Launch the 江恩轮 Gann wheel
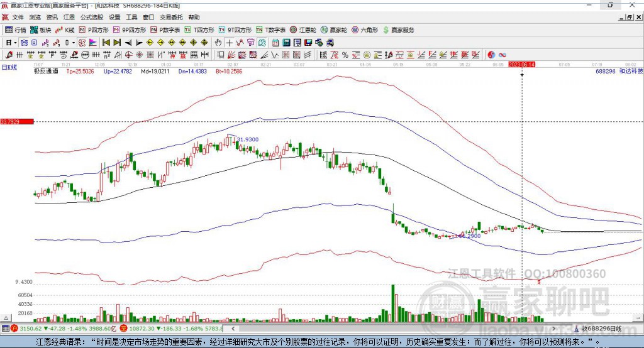This screenshot has height=348, width=644. click(303, 30)
